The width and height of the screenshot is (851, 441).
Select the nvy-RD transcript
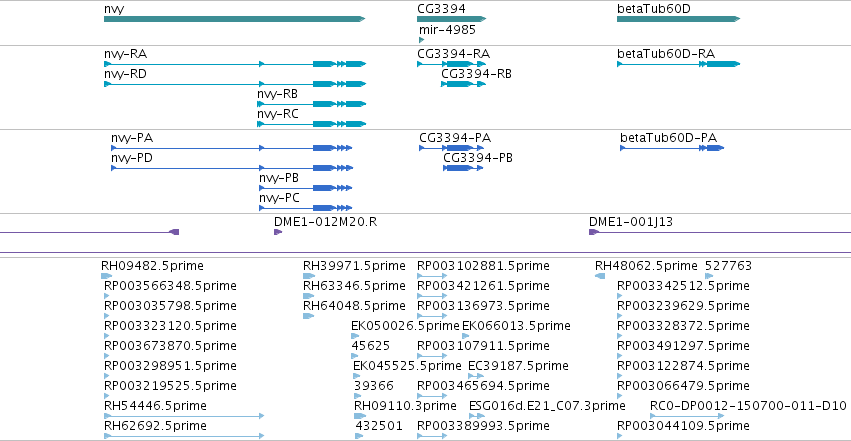tap(235, 84)
